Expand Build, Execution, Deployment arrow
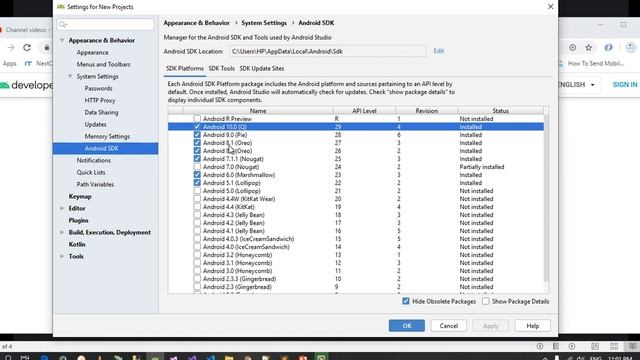 coord(62,232)
